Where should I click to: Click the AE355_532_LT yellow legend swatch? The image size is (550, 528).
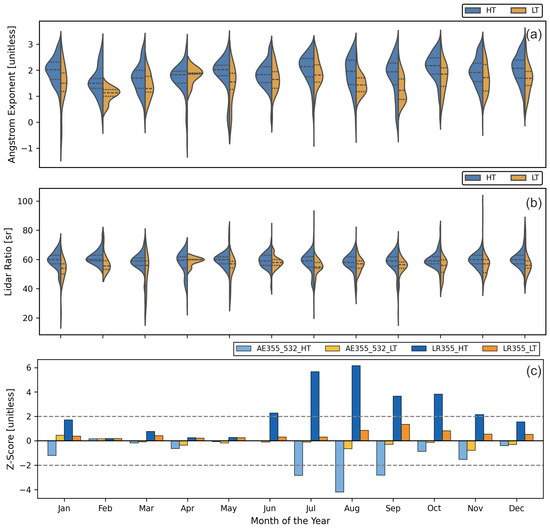pyautogui.click(x=333, y=348)
